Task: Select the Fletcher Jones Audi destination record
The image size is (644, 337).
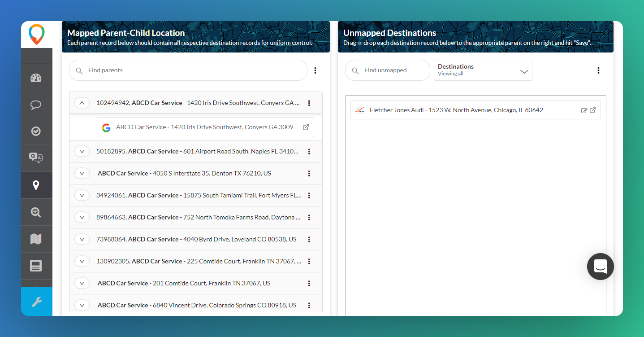Action: tap(475, 110)
